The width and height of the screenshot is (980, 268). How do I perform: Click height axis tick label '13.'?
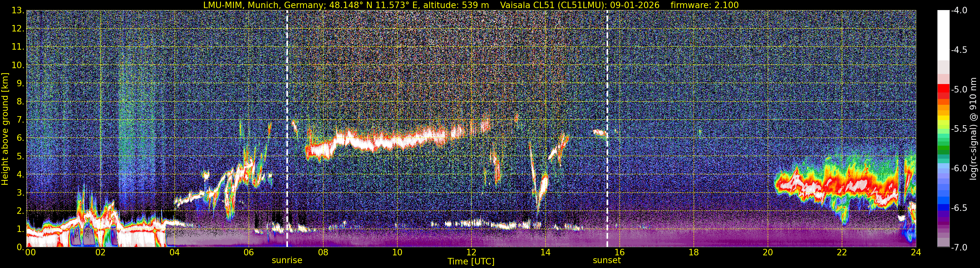(x=18, y=11)
